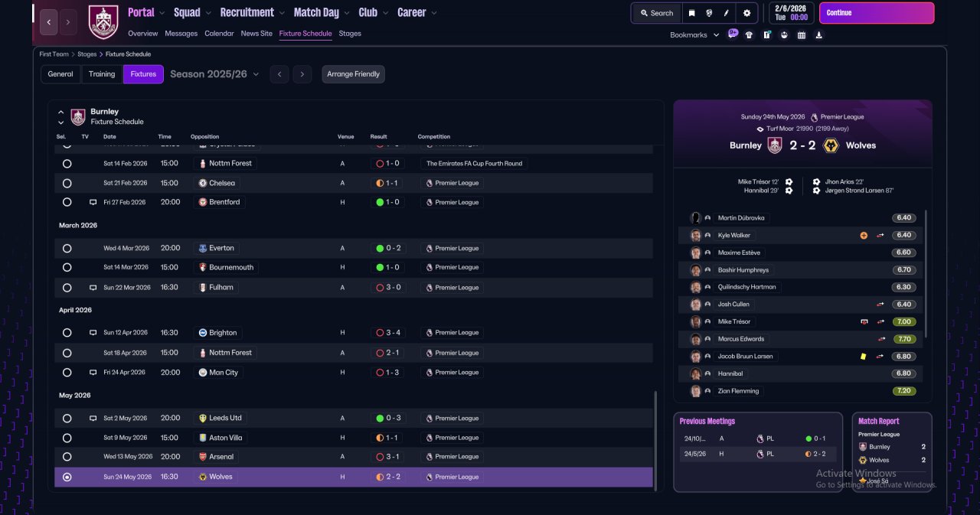The height and width of the screenshot is (515, 980).
Task: Go forward with the right arrow button
Action: pyautogui.click(x=68, y=22)
